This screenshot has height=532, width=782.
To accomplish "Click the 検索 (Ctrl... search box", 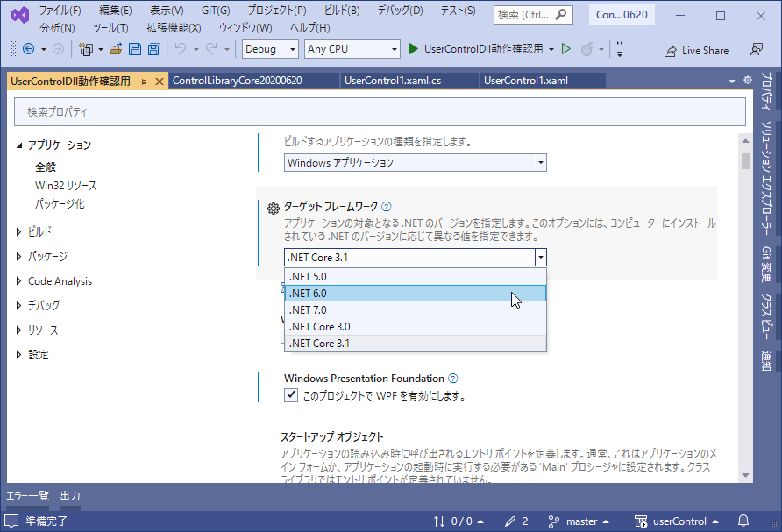I will click(x=533, y=15).
